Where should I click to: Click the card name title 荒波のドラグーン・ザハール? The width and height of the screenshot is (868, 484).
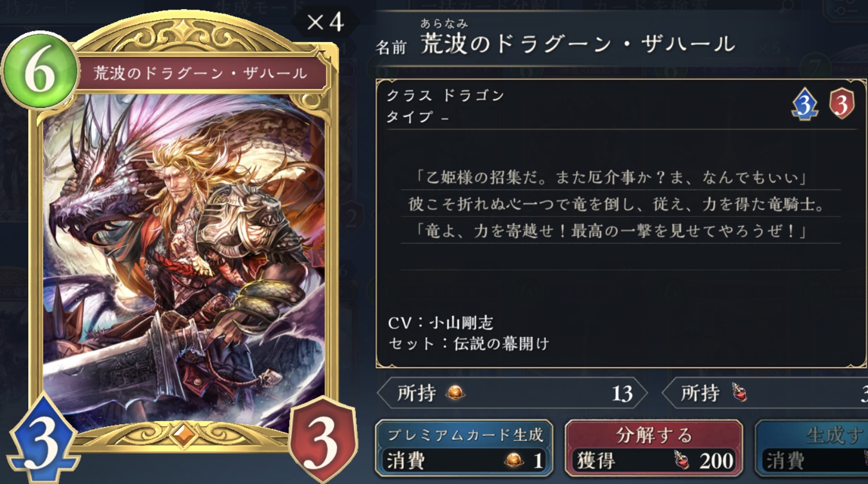coord(578,44)
